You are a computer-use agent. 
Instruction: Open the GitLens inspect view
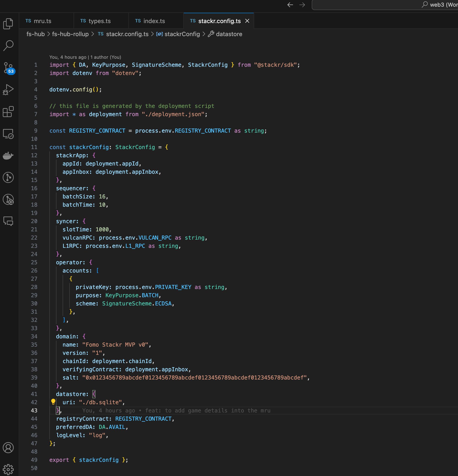(8, 200)
